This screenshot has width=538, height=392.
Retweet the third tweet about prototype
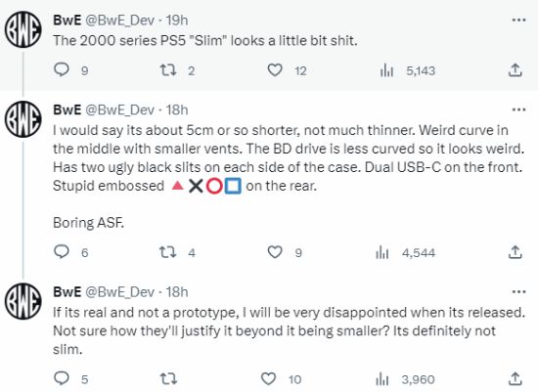point(168,379)
